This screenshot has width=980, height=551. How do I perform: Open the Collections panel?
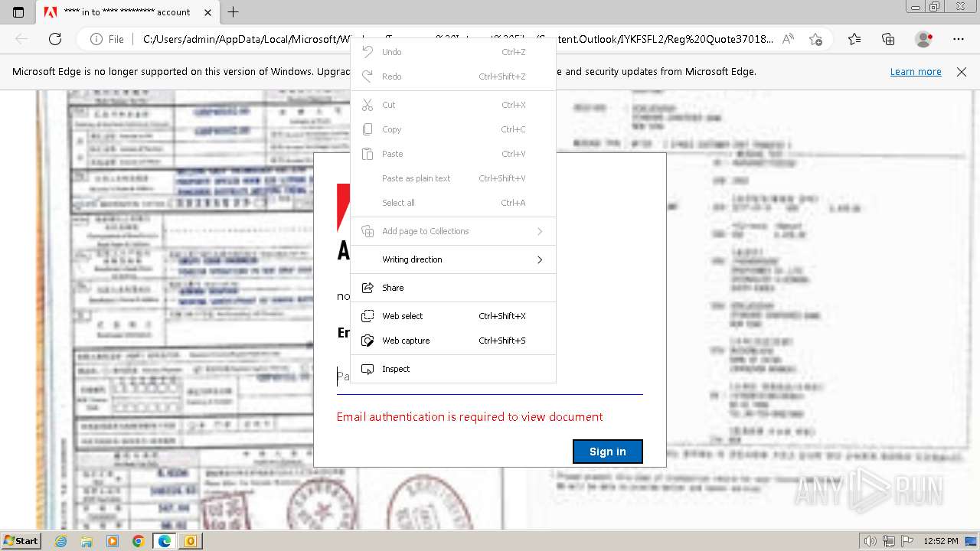pyautogui.click(x=888, y=39)
